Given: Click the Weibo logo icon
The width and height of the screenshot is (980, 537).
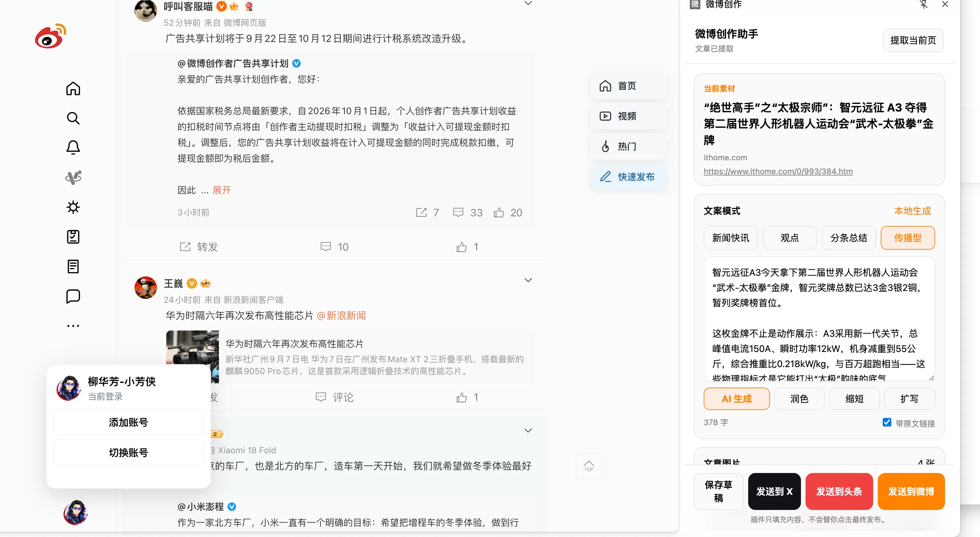Looking at the screenshot, I should coord(50,36).
